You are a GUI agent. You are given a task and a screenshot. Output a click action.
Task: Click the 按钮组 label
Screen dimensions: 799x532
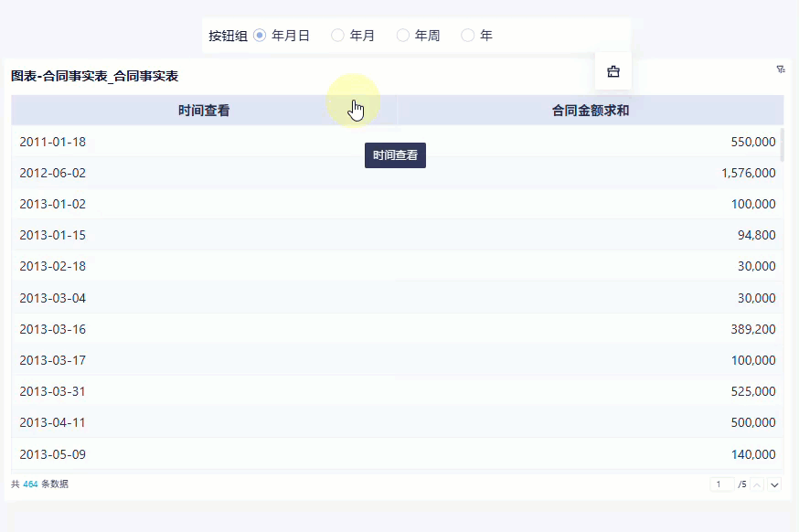tap(228, 36)
